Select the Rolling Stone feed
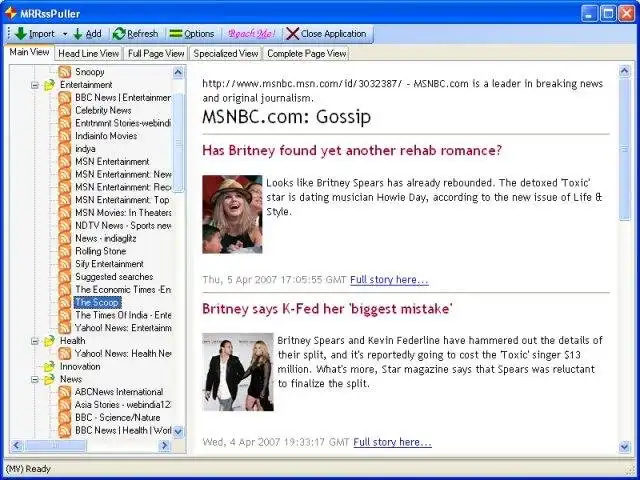 [x=100, y=251]
